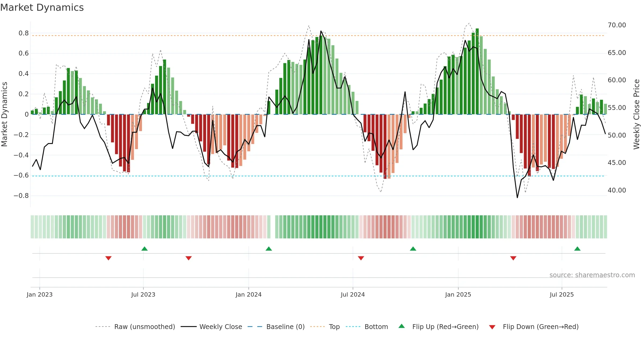The image size is (644, 362).
Task: Click the Jan 2024 x-axis label
Action: pos(249,294)
